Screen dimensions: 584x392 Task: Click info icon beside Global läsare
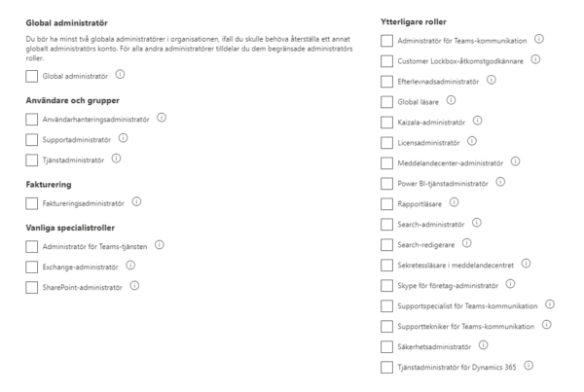click(452, 100)
